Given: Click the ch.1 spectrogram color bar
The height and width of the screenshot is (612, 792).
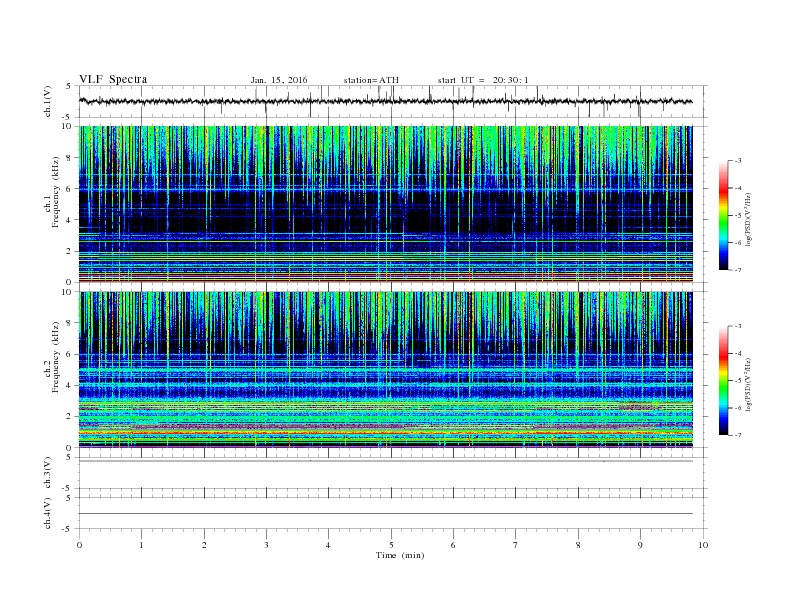Looking at the screenshot, I should (x=723, y=215).
